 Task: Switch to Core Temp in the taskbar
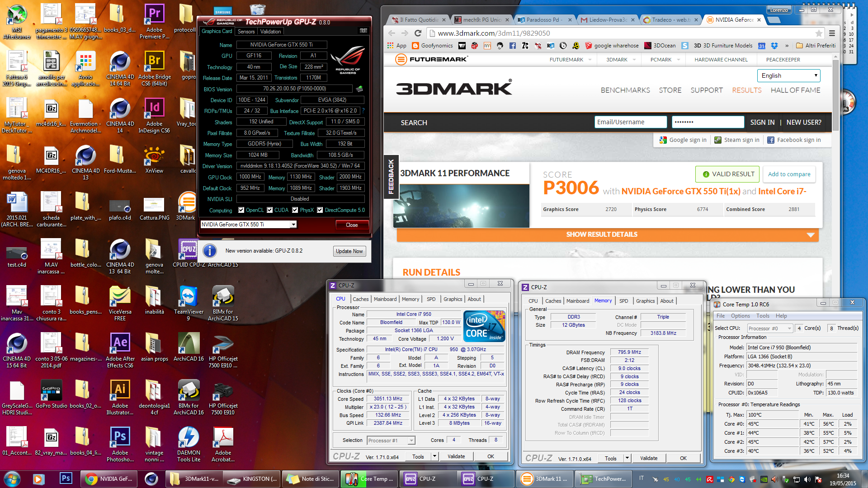click(369, 479)
